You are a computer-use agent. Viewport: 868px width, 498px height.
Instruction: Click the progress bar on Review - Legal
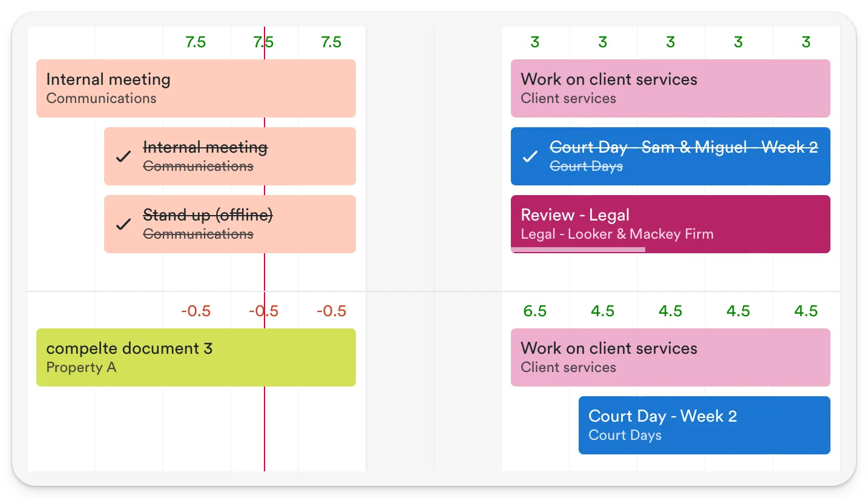coord(578,249)
